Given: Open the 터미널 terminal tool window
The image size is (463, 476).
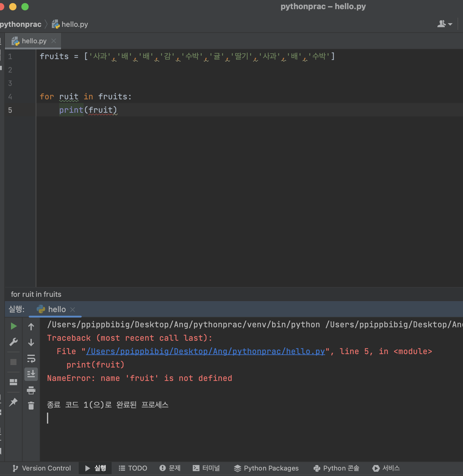Looking at the screenshot, I should [206, 468].
